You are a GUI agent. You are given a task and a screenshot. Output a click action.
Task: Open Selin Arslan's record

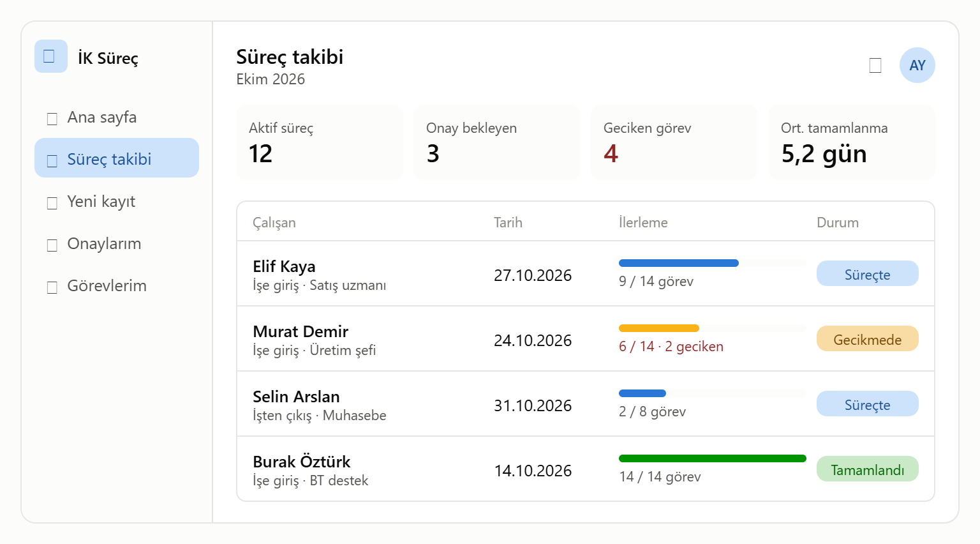pos(586,404)
